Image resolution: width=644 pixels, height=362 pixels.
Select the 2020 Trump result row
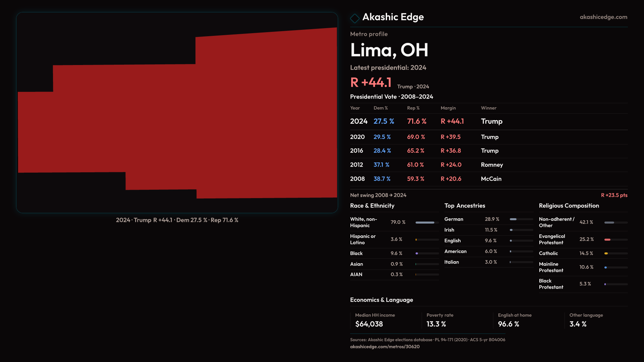[488, 137]
